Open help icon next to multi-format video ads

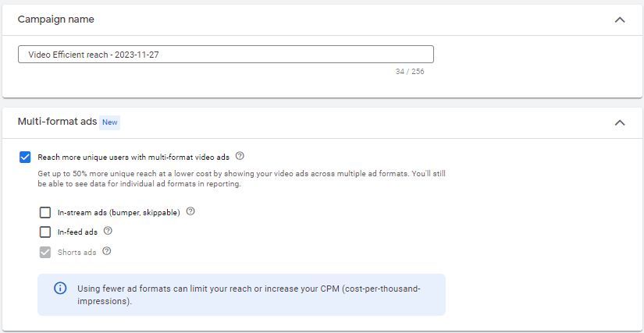(x=240, y=156)
